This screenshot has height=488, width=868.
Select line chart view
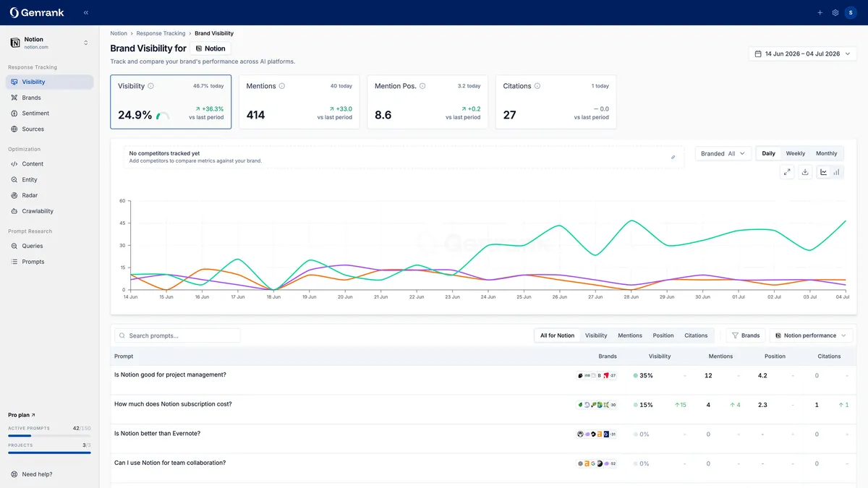(824, 172)
